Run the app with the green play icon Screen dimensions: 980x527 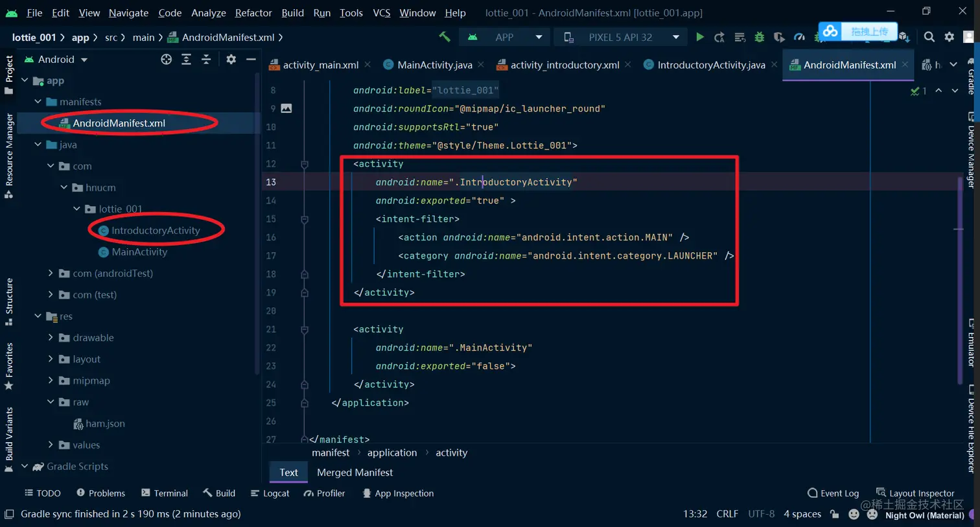coord(700,37)
